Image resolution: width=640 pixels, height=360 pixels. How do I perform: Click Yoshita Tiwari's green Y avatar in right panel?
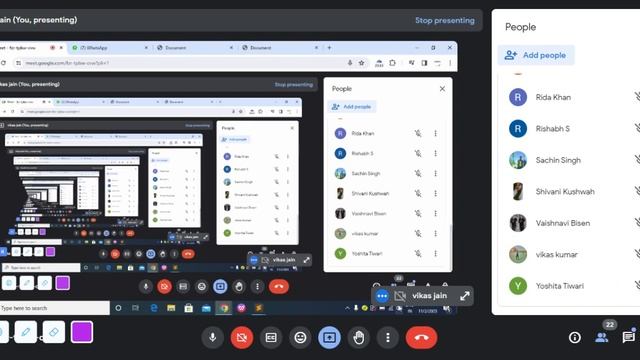518,286
